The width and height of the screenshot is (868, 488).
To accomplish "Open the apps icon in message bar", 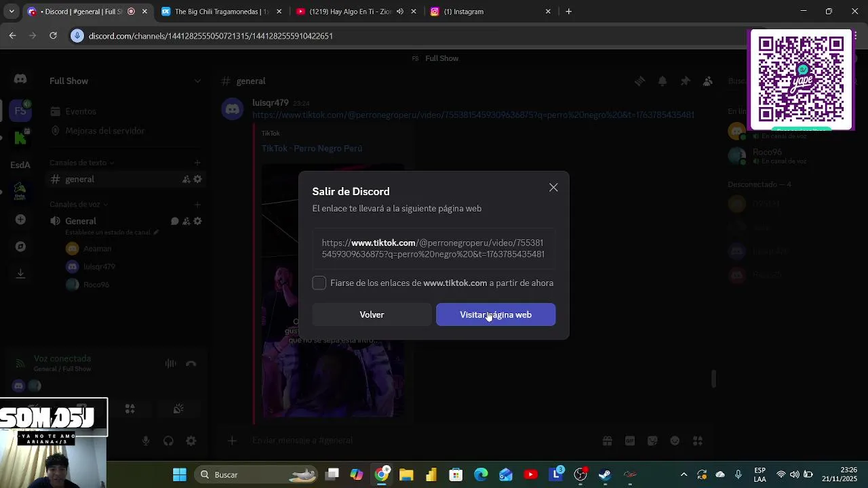I will (698, 441).
